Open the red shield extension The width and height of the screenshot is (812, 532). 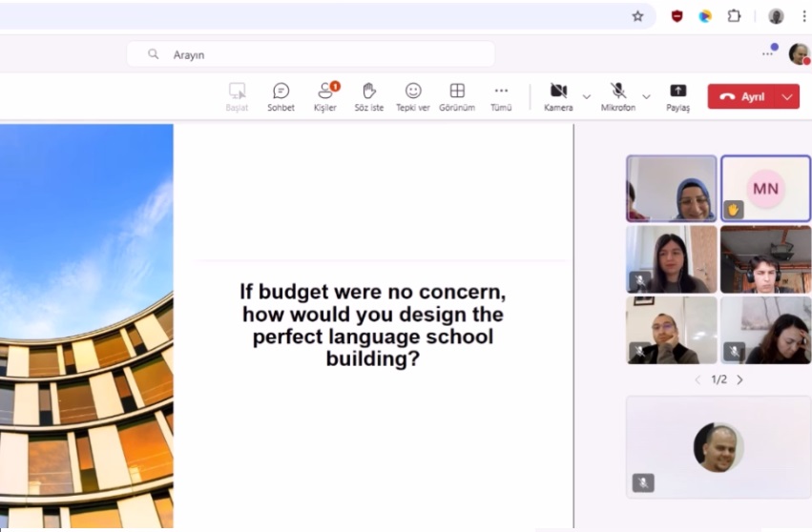pos(677,16)
